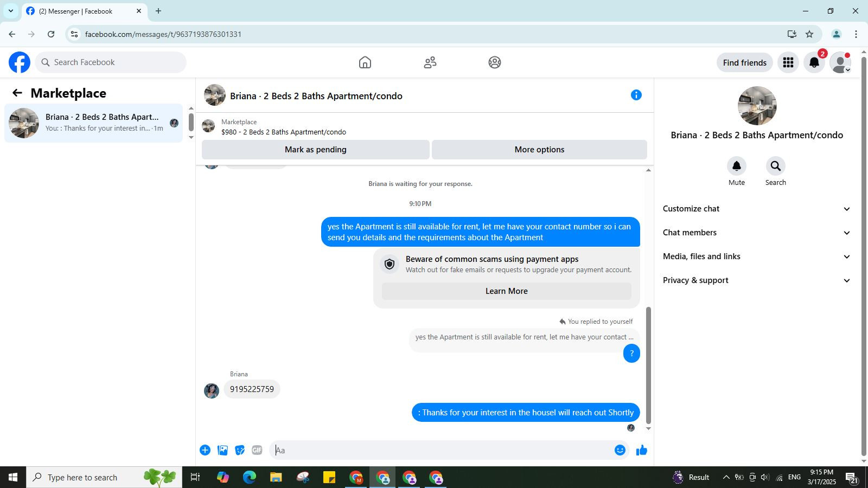Screen dimensions: 868x488
Task: Select Briana's conversation in the chat list
Action: tap(93, 123)
